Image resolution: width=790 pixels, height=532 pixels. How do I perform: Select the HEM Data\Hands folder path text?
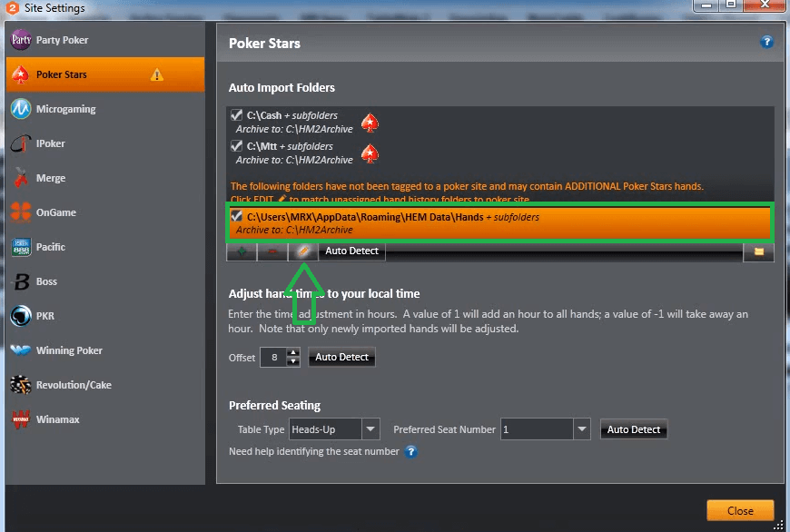point(393,217)
